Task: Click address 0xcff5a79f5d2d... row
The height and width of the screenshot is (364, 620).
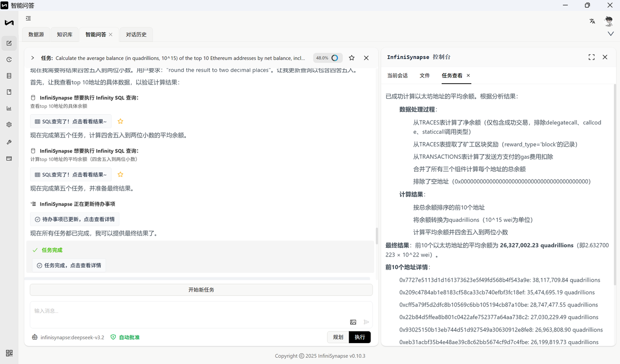Action: (x=498, y=305)
